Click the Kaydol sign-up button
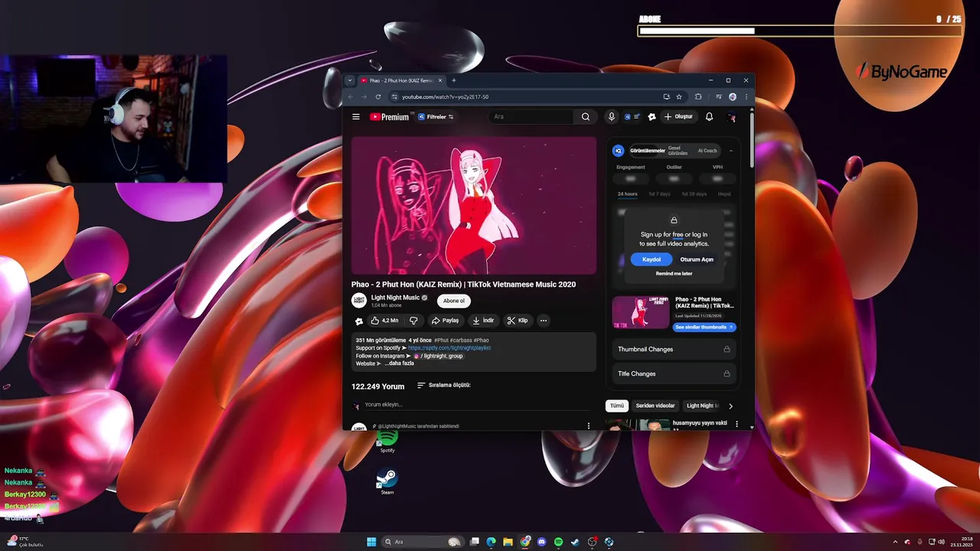Screen dimensions: 980x551 pyautogui.click(x=652, y=259)
